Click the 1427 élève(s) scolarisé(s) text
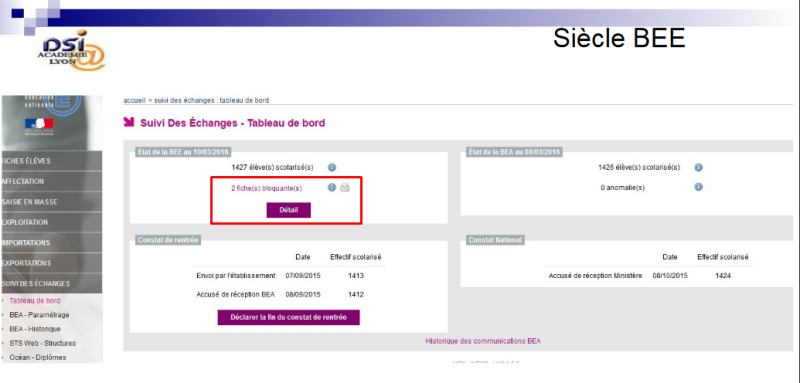The width and height of the screenshot is (800, 383). click(272, 167)
